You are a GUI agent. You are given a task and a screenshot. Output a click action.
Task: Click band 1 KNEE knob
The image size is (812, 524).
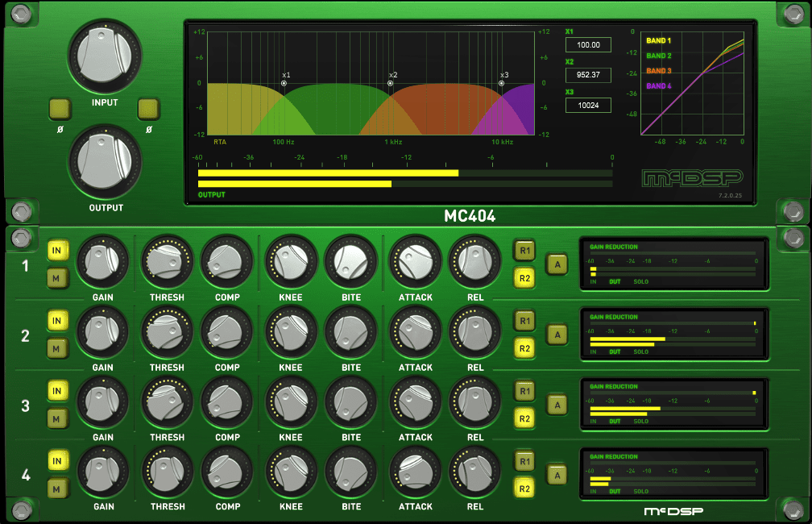tap(291, 262)
